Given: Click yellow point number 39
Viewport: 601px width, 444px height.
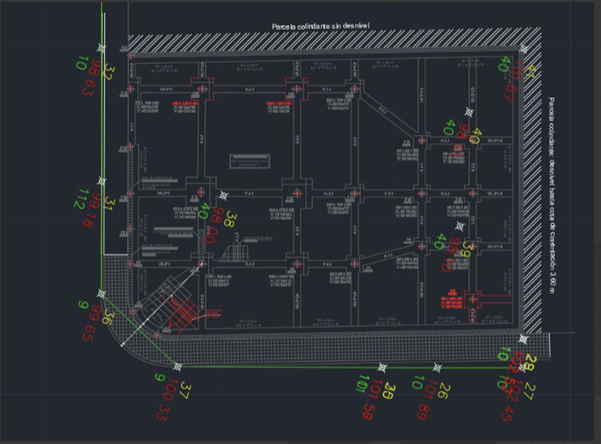Looking at the screenshot, I should (467, 248).
